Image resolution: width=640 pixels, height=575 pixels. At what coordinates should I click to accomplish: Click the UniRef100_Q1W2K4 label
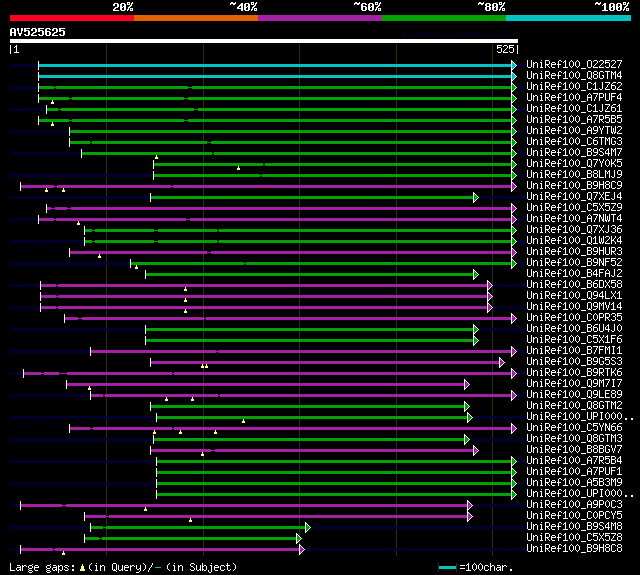coord(574,241)
